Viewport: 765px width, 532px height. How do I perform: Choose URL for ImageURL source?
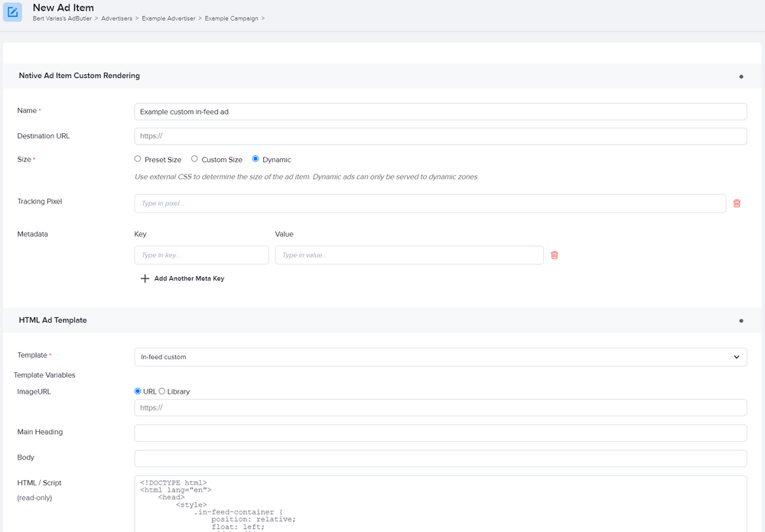point(138,391)
